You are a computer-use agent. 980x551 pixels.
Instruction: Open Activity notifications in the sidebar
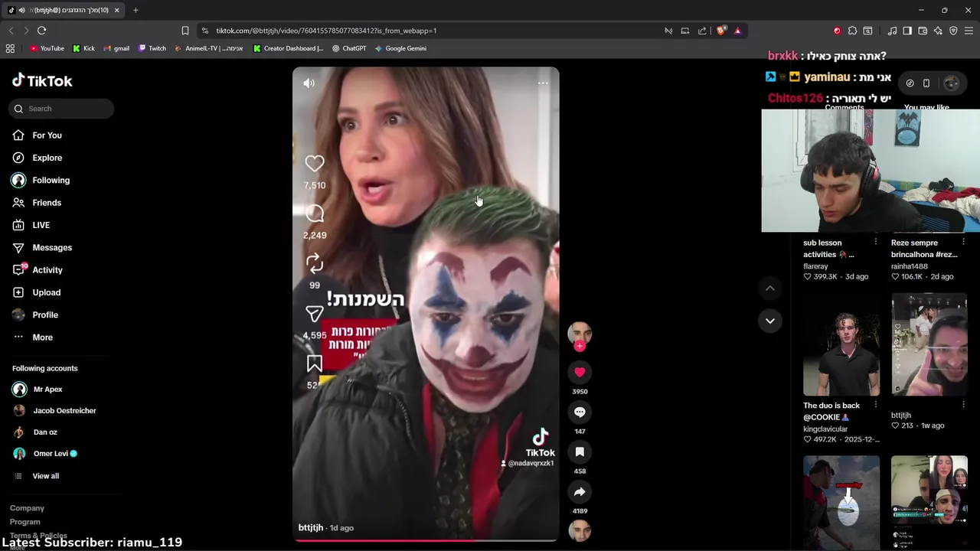point(47,270)
